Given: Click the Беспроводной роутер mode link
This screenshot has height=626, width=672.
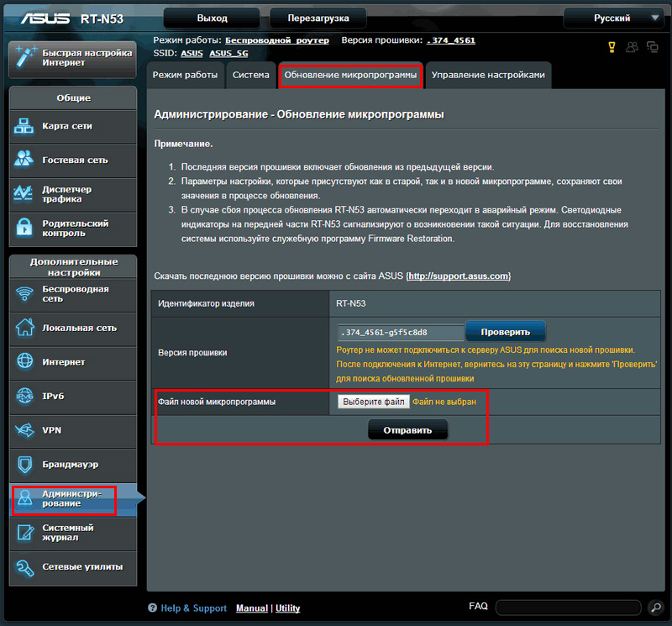Looking at the screenshot, I should [277, 40].
